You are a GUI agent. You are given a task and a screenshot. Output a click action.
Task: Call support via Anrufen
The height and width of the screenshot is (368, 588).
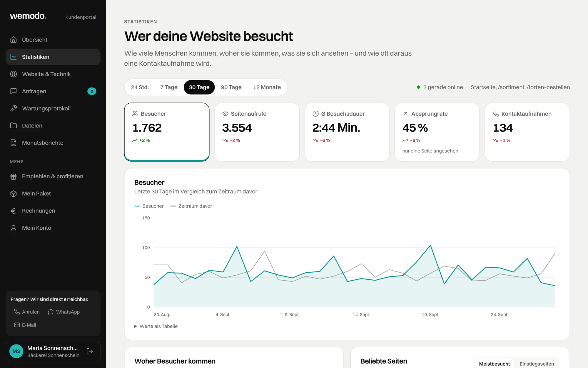pyautogui.click(x=27, y=312)
